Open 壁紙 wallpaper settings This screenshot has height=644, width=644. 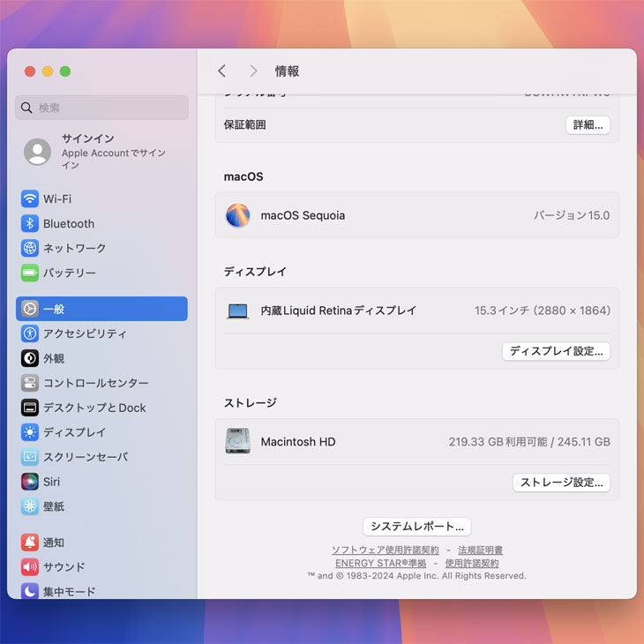point(53,506)
